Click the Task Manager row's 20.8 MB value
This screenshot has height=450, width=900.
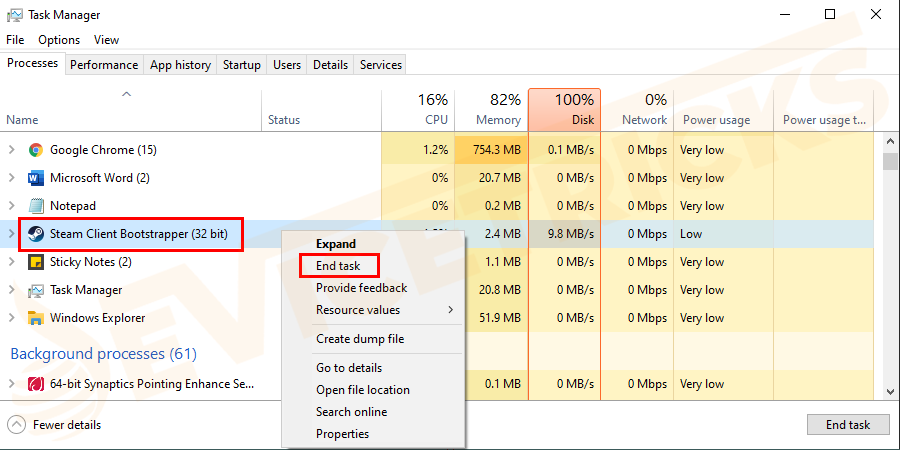point(500,290)
